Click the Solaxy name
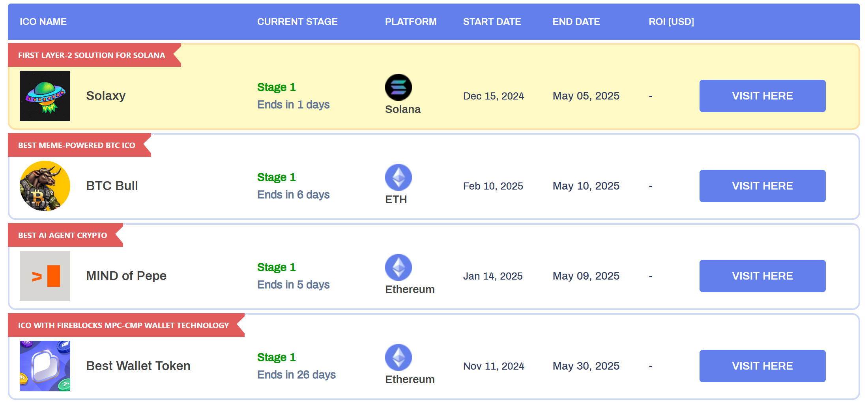 [106, 96]
